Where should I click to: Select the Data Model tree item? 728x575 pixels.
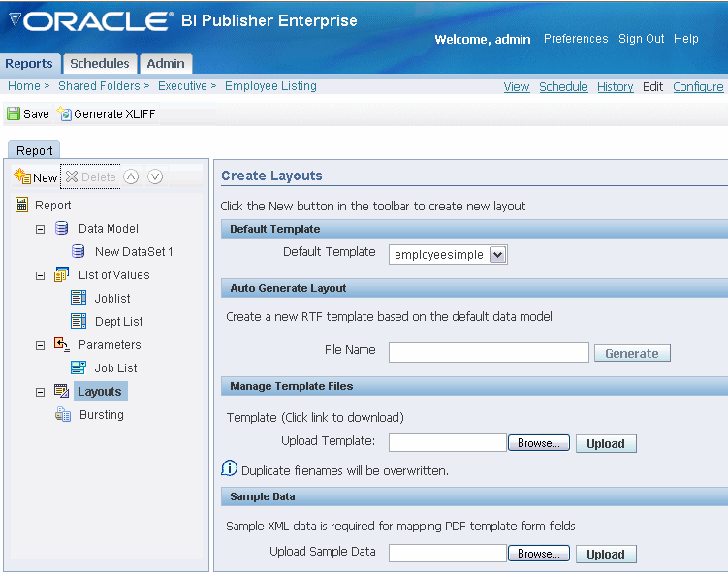[109, 229]
